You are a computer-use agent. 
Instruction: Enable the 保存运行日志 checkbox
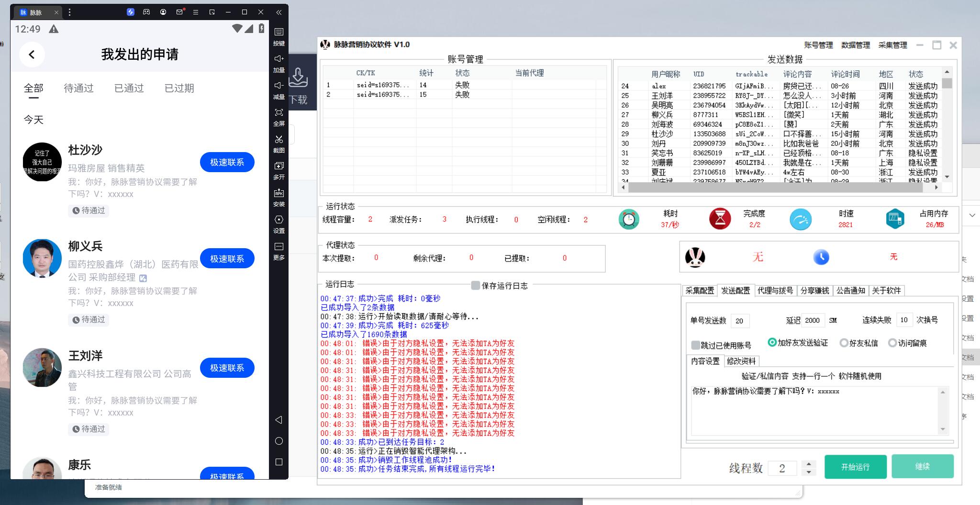pos(475,285)
